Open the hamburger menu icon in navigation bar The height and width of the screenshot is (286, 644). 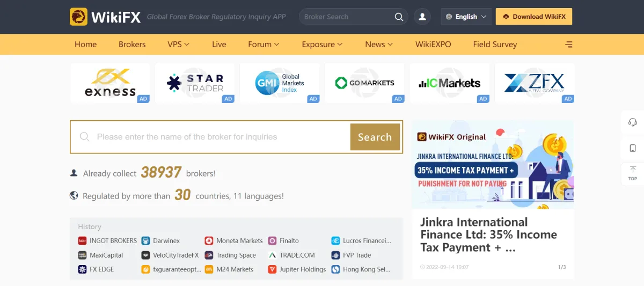pyautogui.click(x=569, y=45)
